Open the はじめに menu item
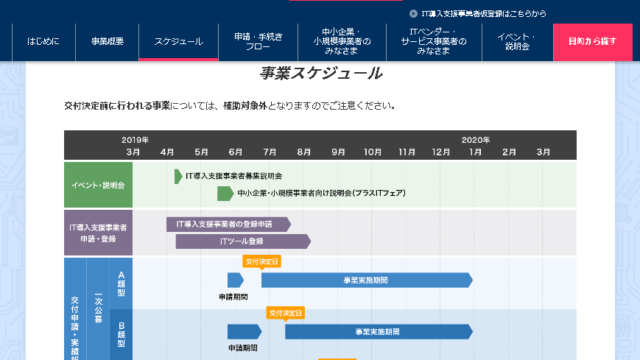 [x=44, y=42]
